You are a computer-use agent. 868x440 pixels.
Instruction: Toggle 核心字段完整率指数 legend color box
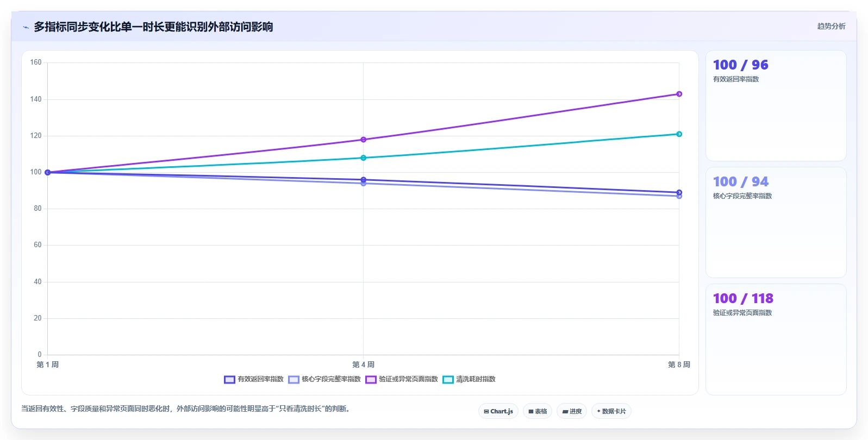[x=294, y=379]
